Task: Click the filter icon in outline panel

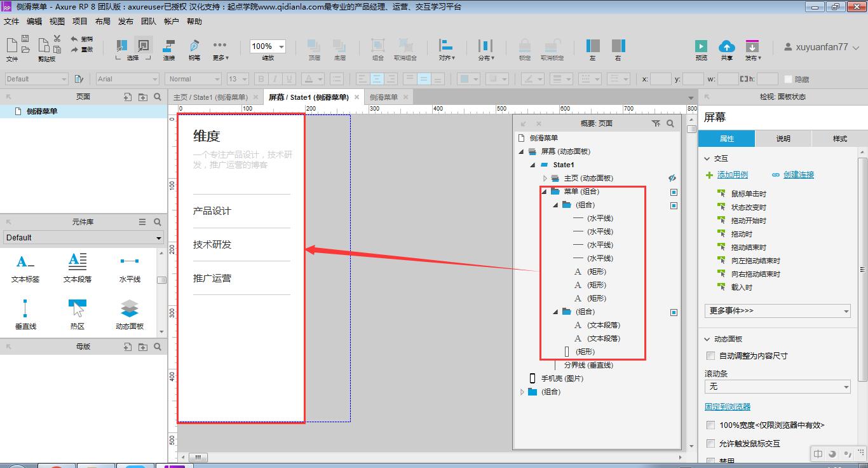Action: point(656,123)
